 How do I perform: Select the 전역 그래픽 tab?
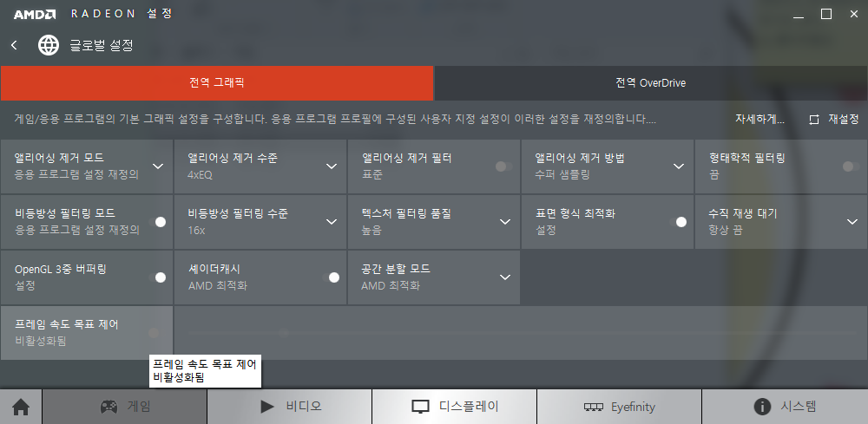217,83
